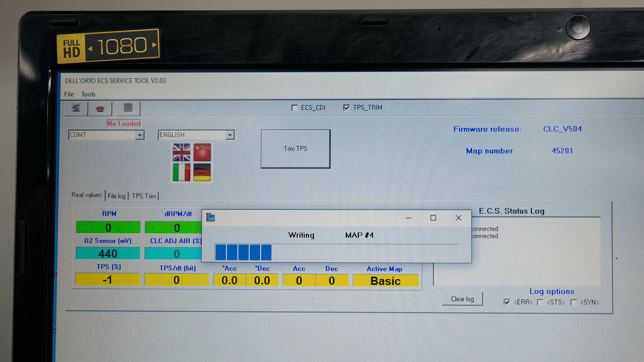Open the Tools menu
The height and width of the screenshot is (362, 644).
pyautogui.click(x=88, y=94)
